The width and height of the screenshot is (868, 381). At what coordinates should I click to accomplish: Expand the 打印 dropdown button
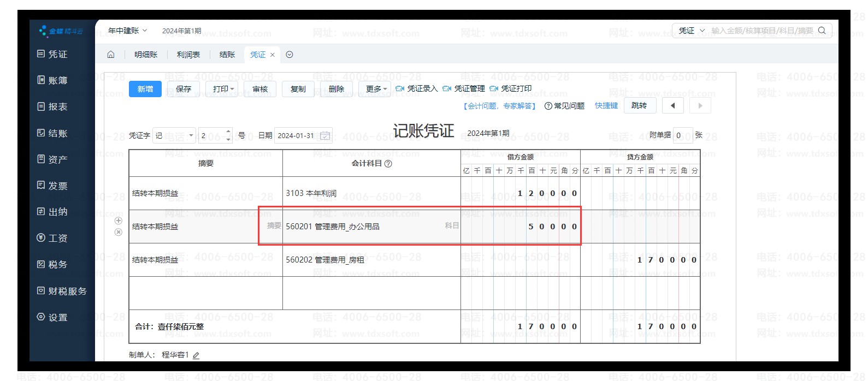pos(223,89)
